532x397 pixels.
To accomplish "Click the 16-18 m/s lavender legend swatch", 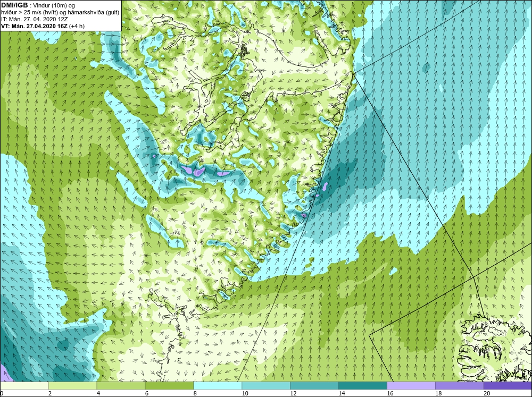I will [x=411, y=385].
